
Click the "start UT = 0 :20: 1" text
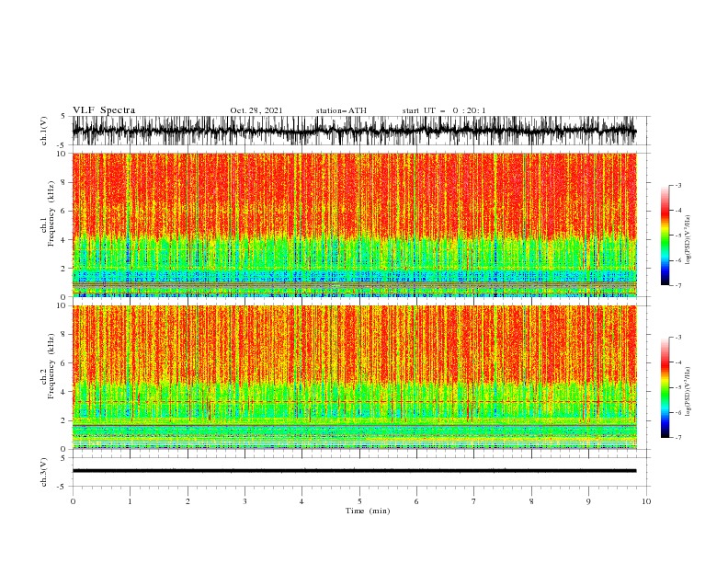pyautogui.click(x=444, y=110)
